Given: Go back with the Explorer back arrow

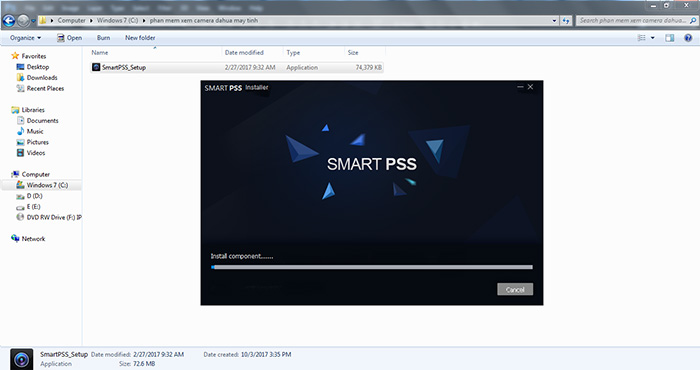Looking at the screenshot, I should pos(9,21).
